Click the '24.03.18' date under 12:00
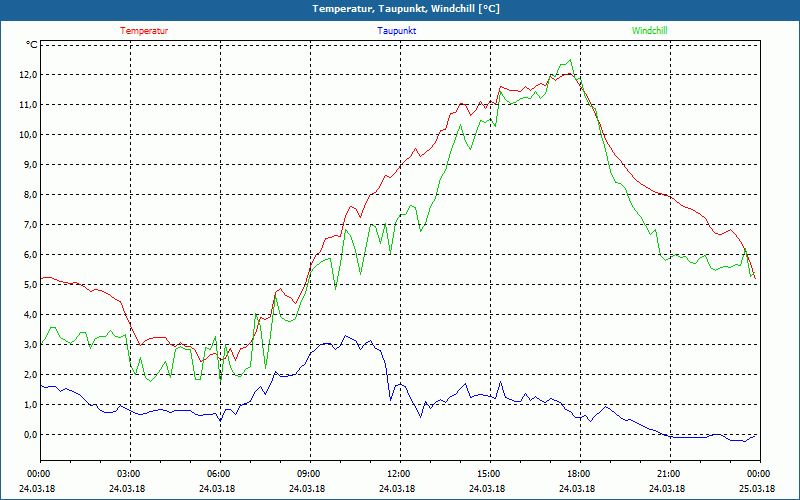The image size is (800, 500). tap(397, 488)
